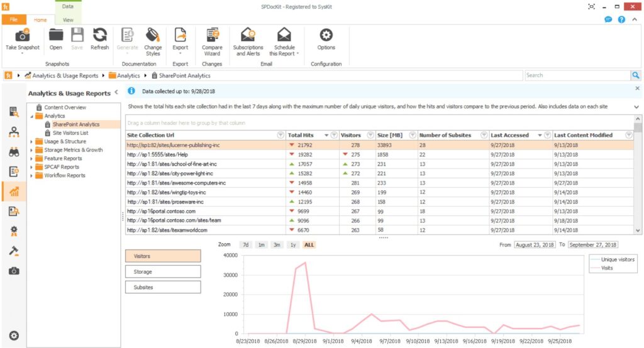
Task: Click the Schedule this Report icon
Action: coord(284,35)
